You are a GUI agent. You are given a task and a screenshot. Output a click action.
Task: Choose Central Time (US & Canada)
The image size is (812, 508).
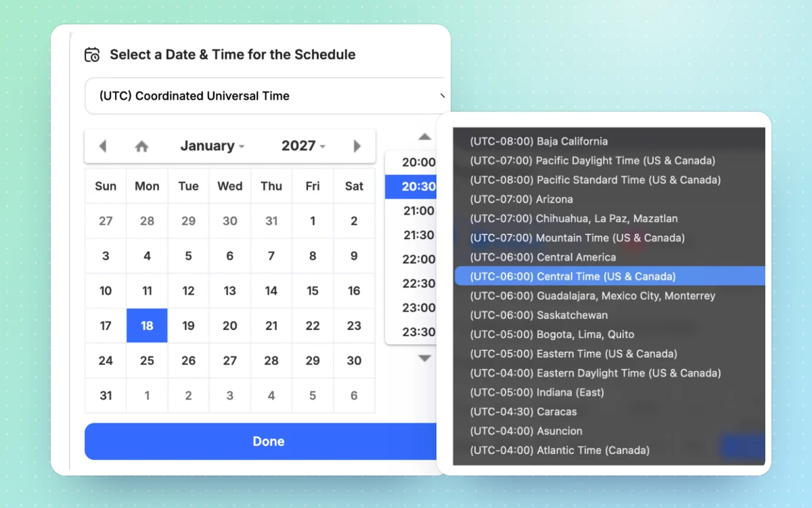point(610,276)
